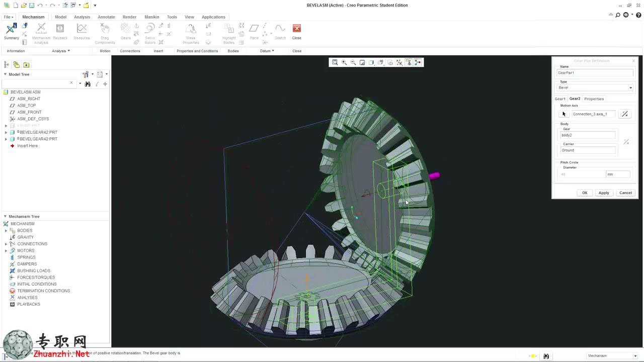Open Mass Properties dialog
Screen dimensions: 644x362
point(191,34)
